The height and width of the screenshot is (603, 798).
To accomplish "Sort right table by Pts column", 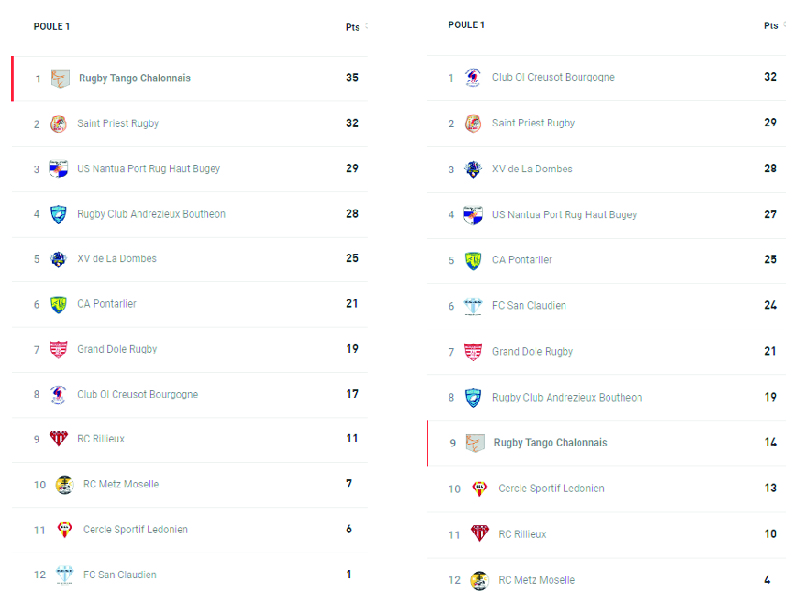I will click(771, 26).
